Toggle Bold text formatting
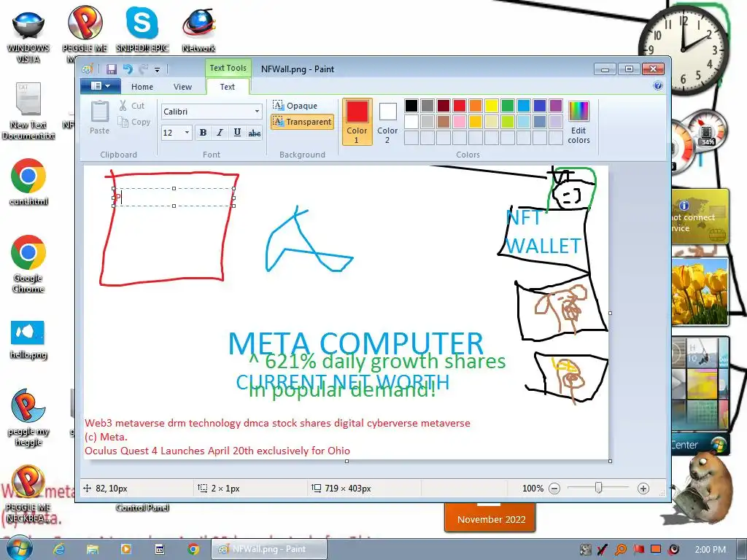Image resolution: width=747 pixels, height=560 pixels. (x=203, y=133)
